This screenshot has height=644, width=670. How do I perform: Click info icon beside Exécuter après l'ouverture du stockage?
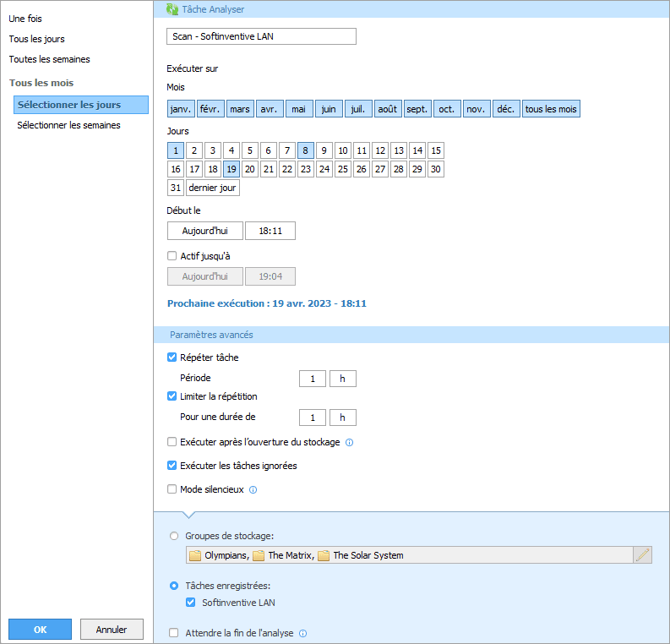point(349,442)
